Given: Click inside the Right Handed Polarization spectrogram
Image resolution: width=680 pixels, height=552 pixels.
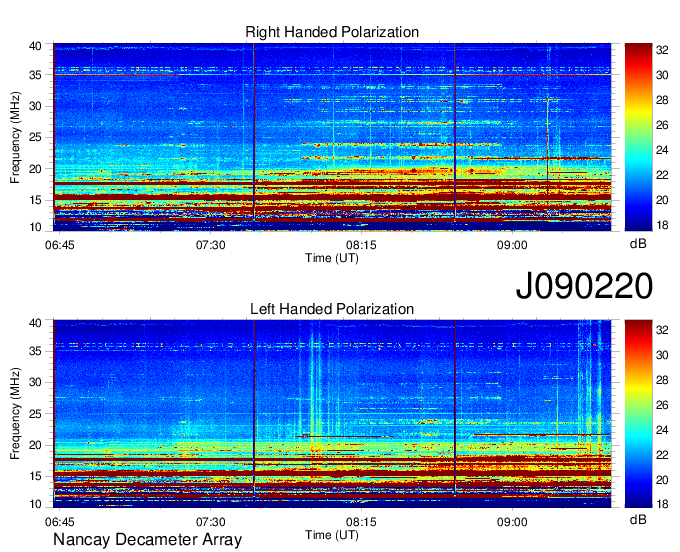Looking at the screenshot, I should pos(332,137).
